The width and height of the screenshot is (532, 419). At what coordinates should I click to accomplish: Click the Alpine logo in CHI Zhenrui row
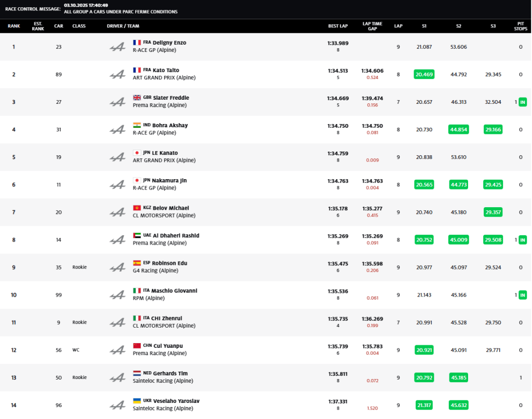point(117,322)
